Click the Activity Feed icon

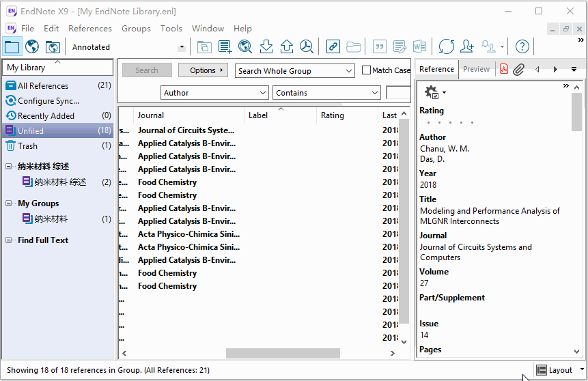(489, 47)
